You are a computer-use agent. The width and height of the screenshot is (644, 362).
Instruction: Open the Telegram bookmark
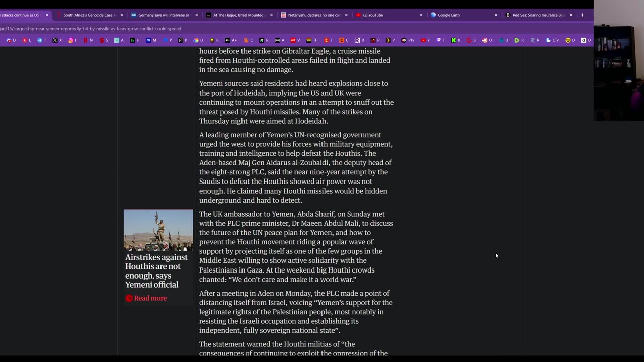point(42,40)
